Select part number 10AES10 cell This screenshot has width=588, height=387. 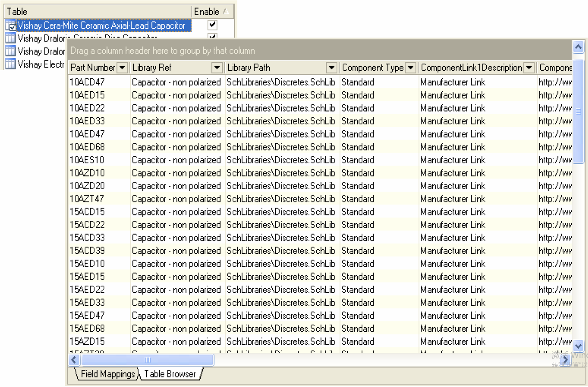(x=99, y=160)
